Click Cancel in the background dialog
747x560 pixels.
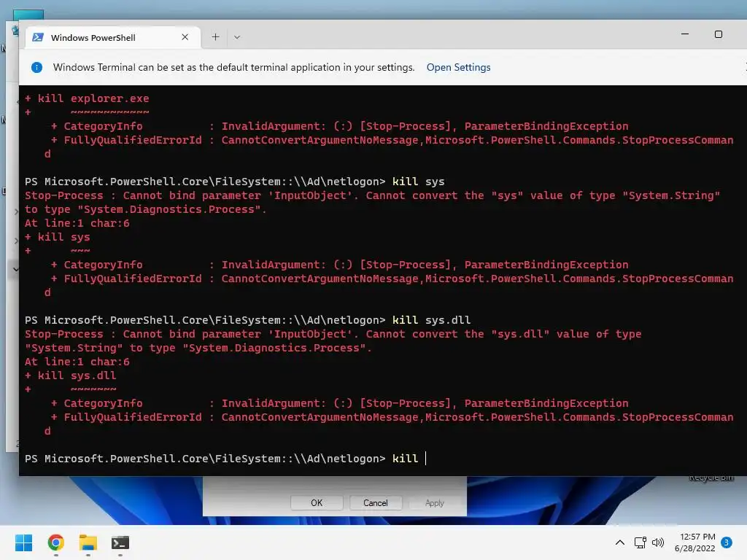point(376,503)
